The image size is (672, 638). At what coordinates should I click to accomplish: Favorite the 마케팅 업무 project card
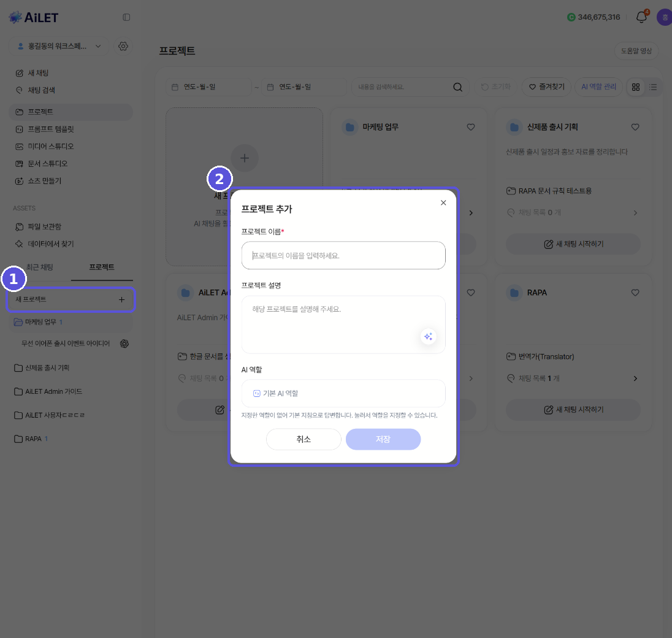[470, 127]
